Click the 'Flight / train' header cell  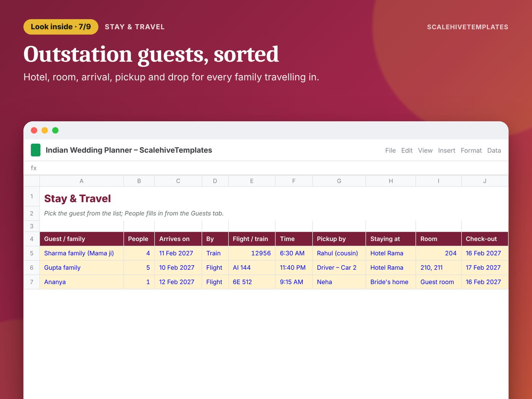[x=252, y=239]
